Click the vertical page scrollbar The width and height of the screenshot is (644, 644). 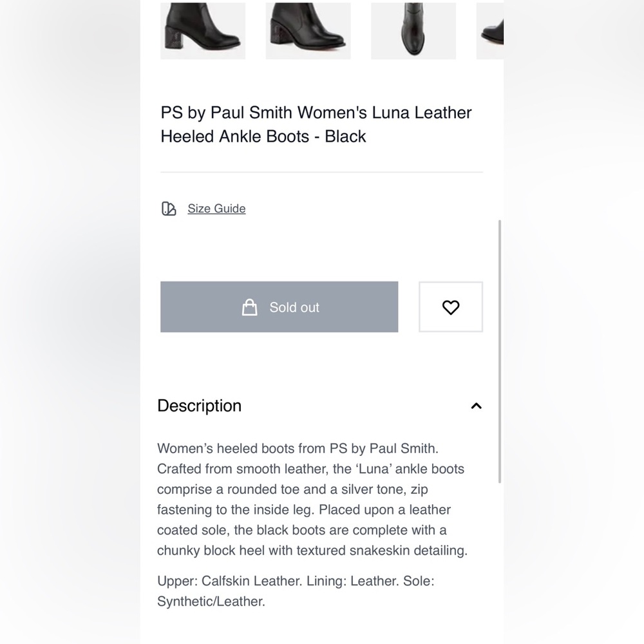click(500, 352)
